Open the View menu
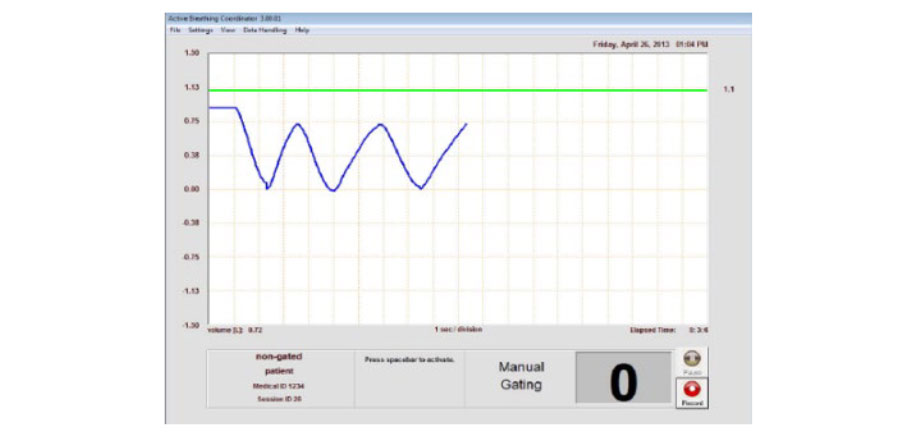The image size is (915, 438). tap(228, 30)
